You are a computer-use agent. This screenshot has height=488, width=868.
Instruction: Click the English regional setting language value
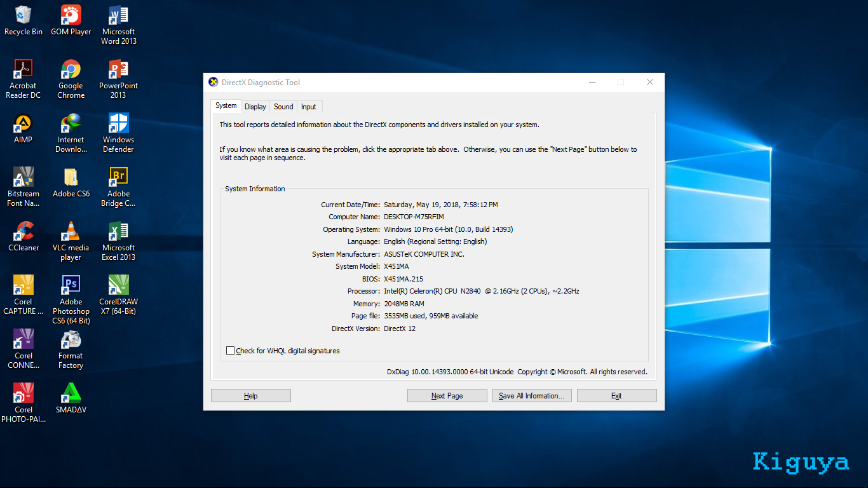tap(435, 241)
